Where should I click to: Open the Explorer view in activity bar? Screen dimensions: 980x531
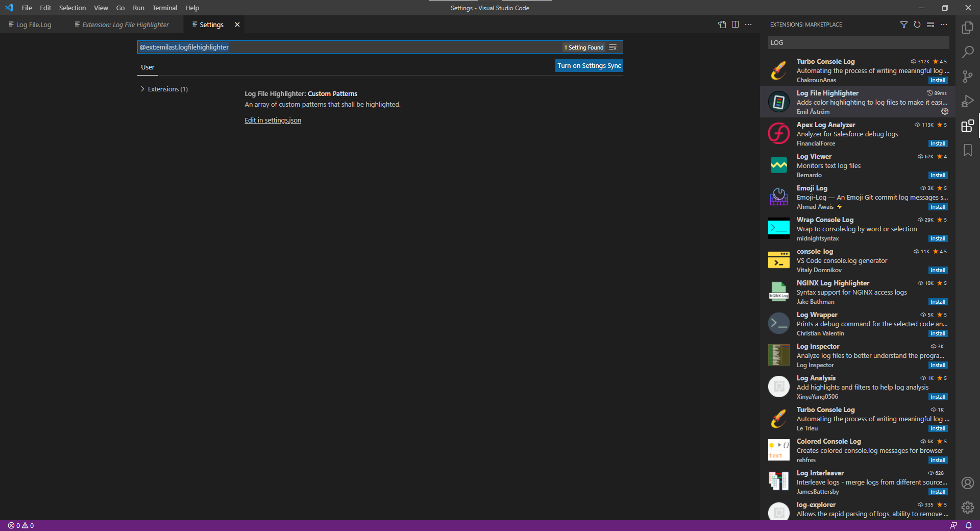[967, 28]
